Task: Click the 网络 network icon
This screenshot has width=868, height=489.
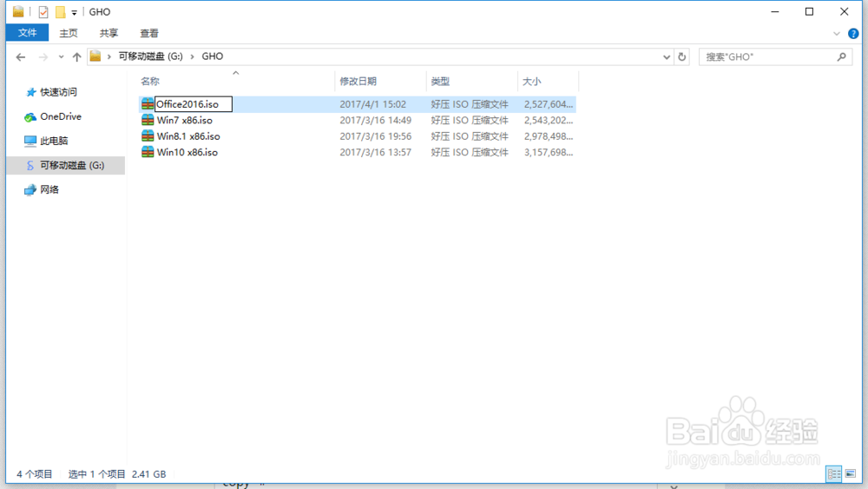Action: click(30, 190)
